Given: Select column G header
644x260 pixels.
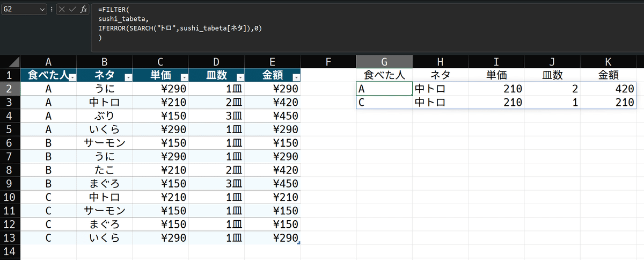Looking at the screenshot, I should [384, 62].
